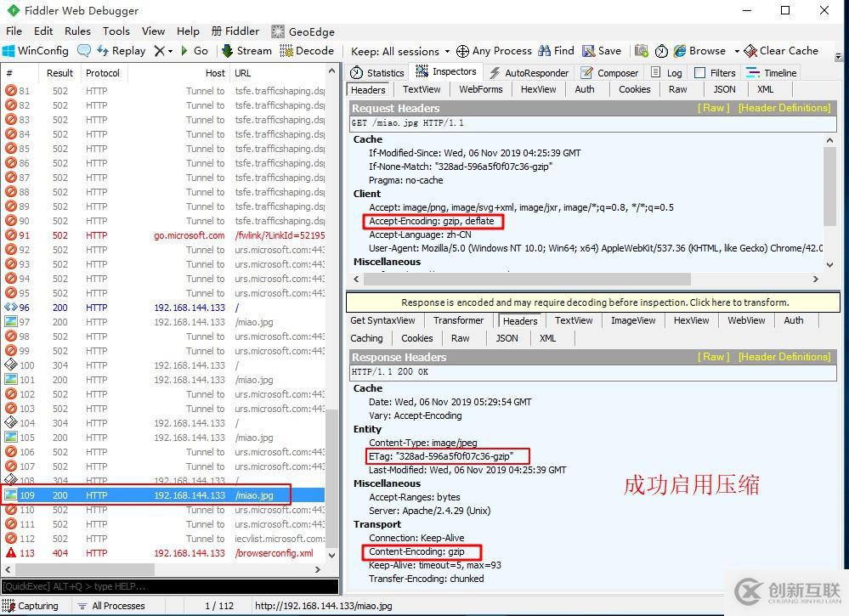849x616 pixels.
Task: Launch browser with the Browse icon
Action: point(699,50)
